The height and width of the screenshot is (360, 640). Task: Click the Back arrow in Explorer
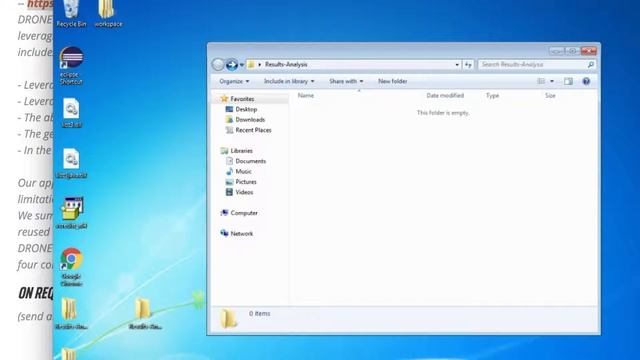[x=218, y=64]
